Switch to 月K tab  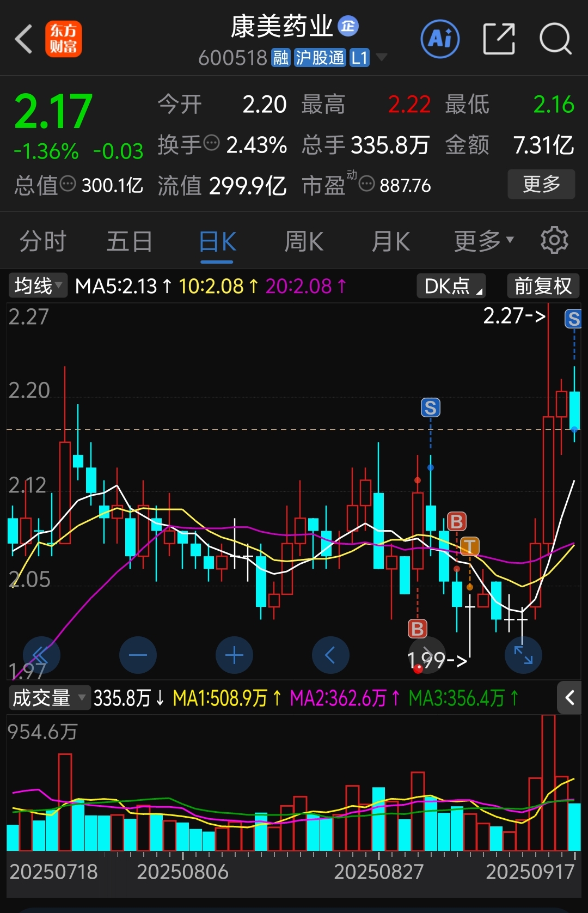[390, 241]
